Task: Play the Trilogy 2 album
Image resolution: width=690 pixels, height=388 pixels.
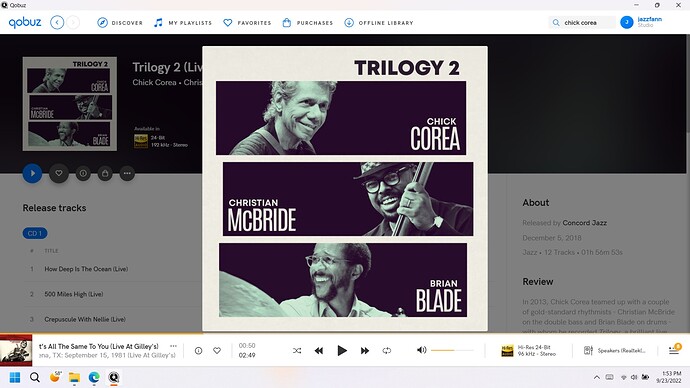Action: [32, 173]
